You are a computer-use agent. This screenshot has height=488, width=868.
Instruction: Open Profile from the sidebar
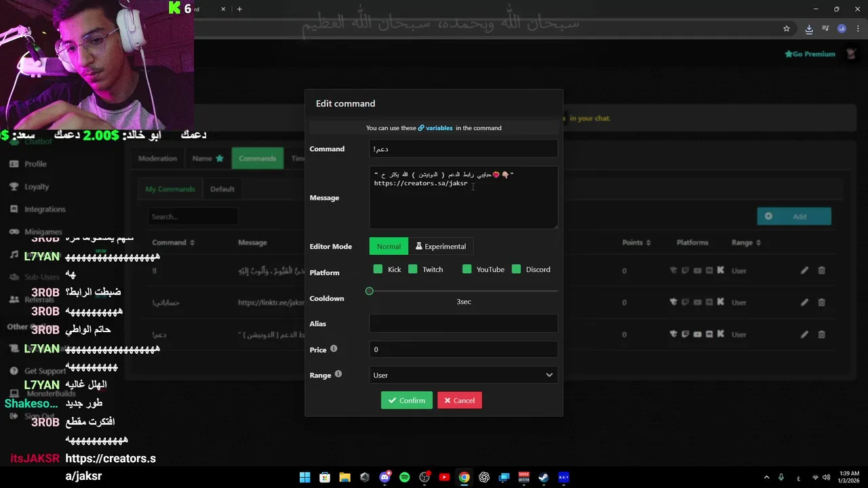(x=35, y=164)
